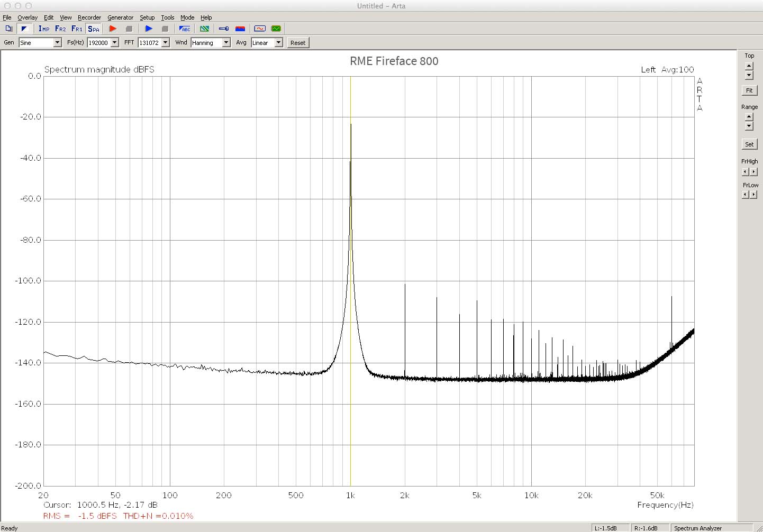Start the generator with blue play arrow
The height and width of the screenshot is (532, 763).
point(149,29)
